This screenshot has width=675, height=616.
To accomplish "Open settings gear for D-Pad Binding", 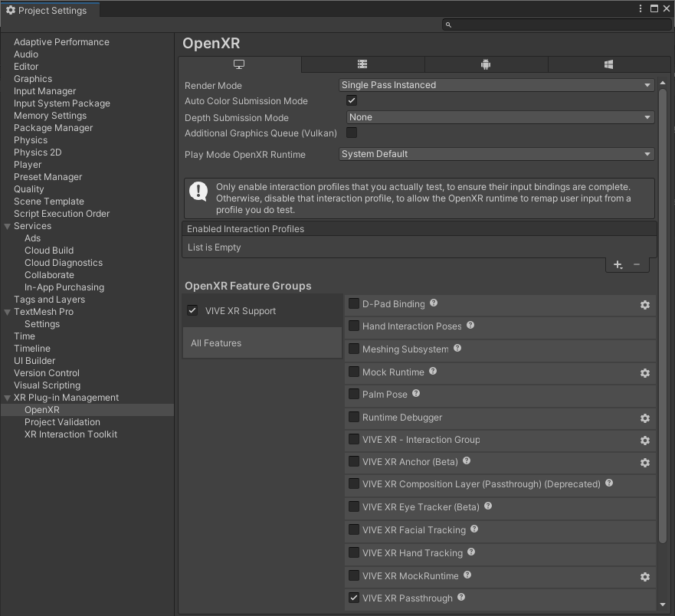I will click(644, 305).
